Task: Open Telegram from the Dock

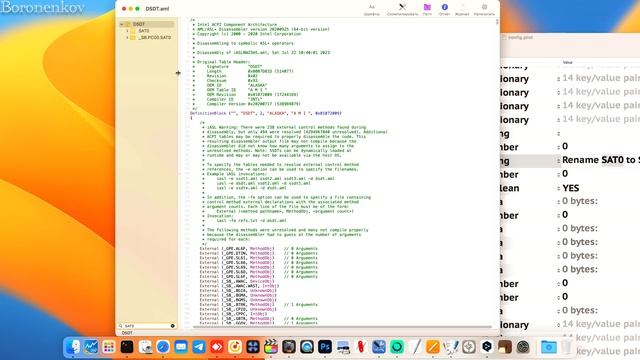Action: tap(199, 347)
